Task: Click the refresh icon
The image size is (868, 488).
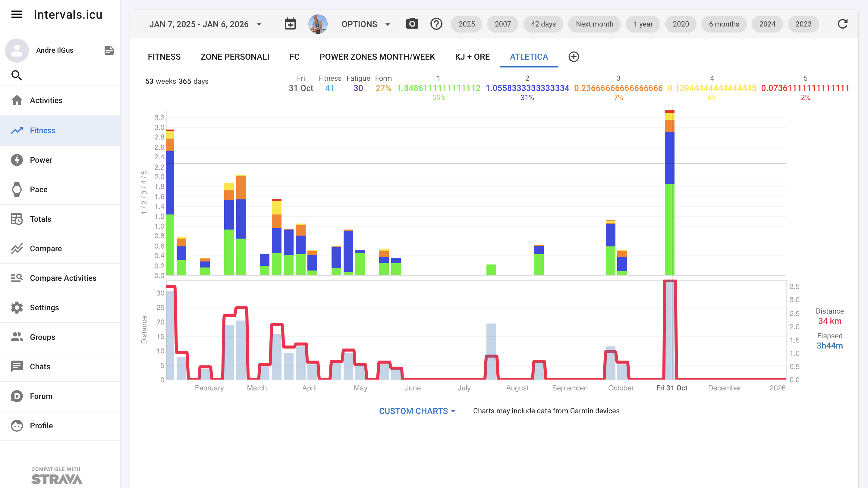Action: [842, 24]
